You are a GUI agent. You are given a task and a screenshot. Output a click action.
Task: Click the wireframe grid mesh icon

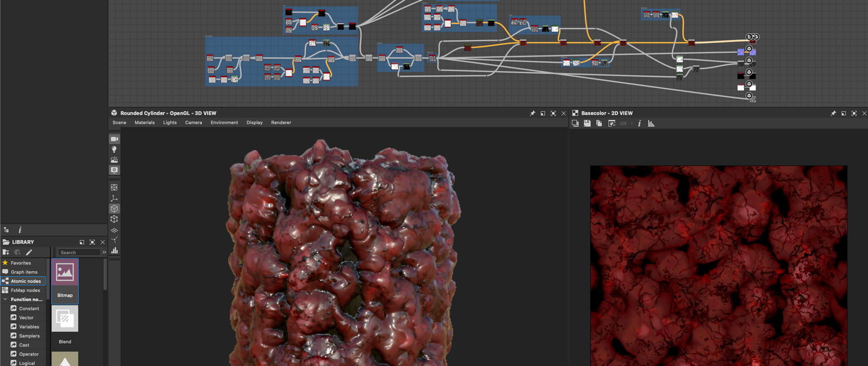pyautogui.click(x=114, y=187)
